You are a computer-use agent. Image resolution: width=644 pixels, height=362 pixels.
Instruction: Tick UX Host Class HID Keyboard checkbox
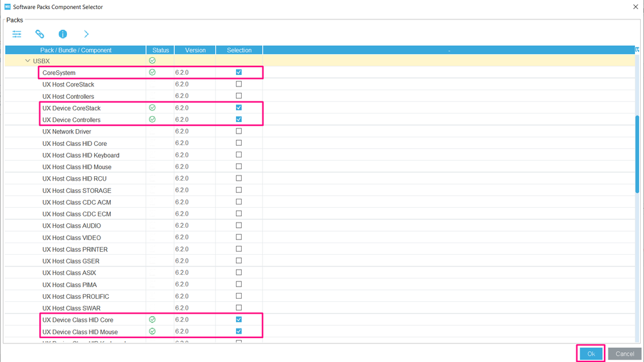(239, 154)
